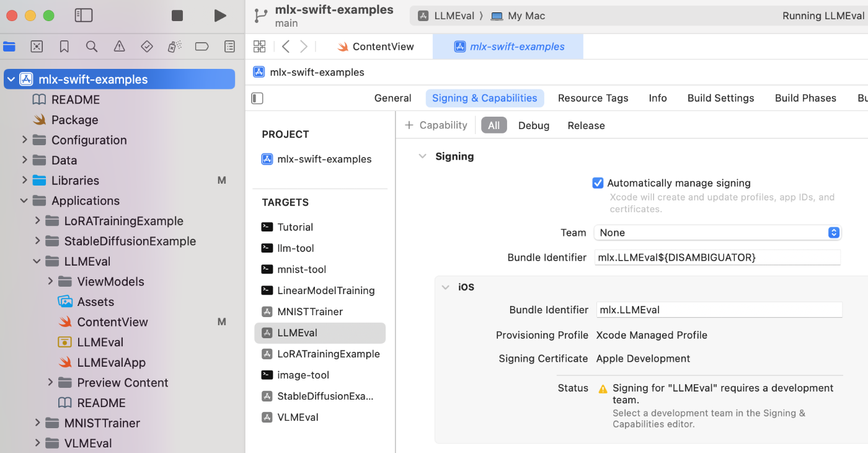Expand the Data folder
Image resolution: width=868 pixels, height=453 pixels.
[x=25, y=160]
